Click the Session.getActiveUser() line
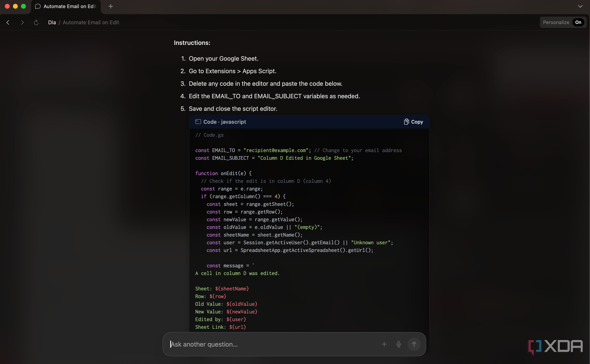The width and height of the screenshot is (590, 364). click(300, 243)
